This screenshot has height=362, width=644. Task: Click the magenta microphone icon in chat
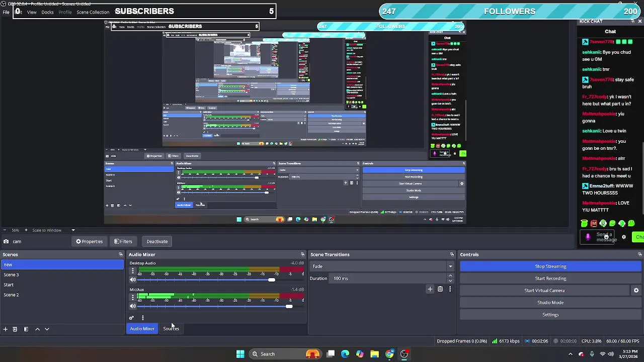(x=588, y=237)
